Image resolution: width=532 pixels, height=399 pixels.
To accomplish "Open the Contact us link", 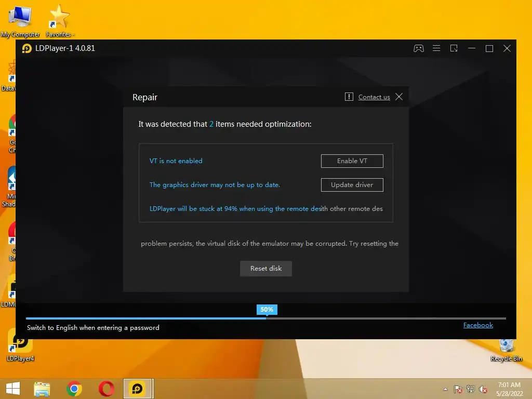I will (x=374, y=97).
